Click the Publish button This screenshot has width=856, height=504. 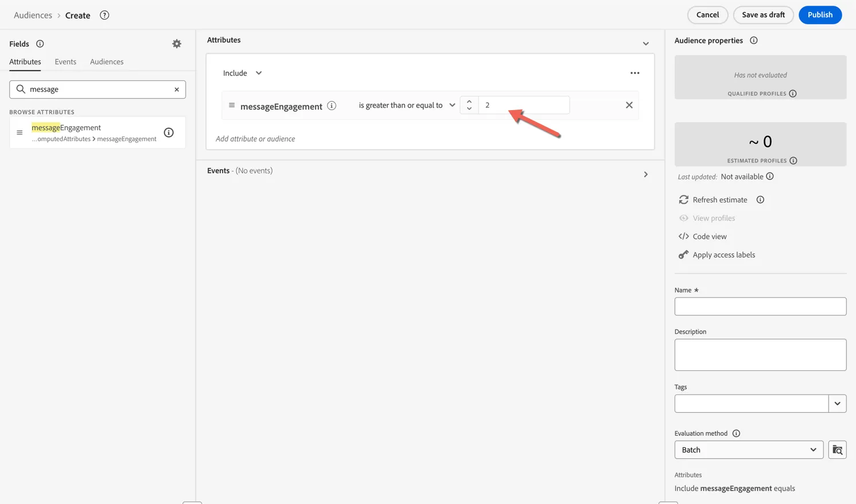[820, 15]
